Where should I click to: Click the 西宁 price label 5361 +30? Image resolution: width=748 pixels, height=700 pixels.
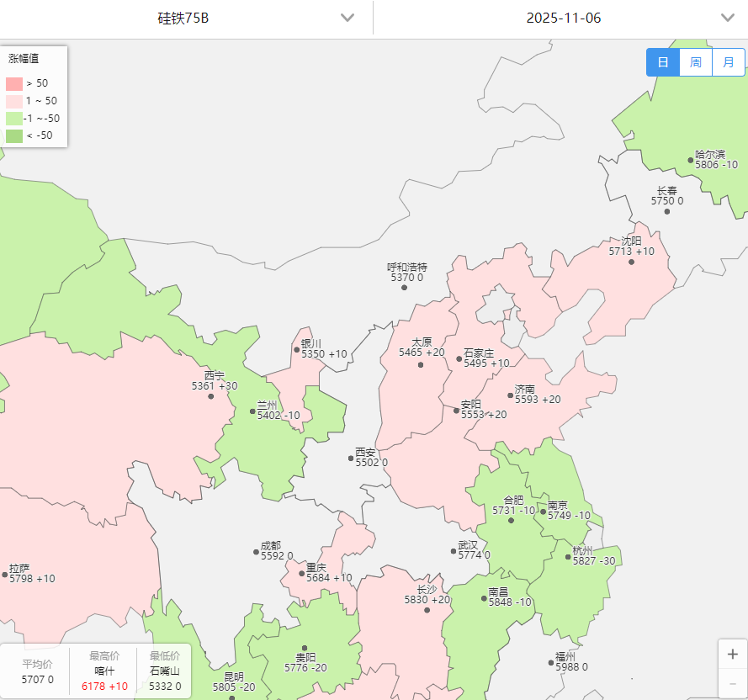215,386
